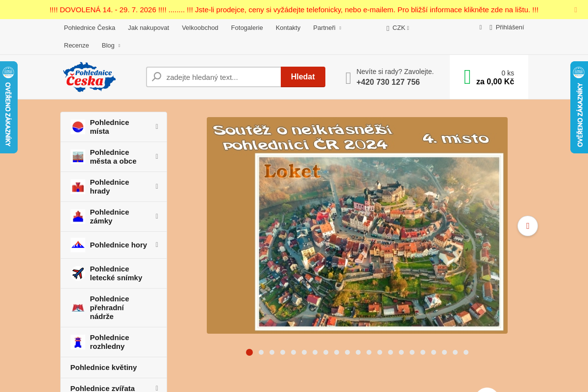588x392 pixels.
Task: Expand Pohlednice hrady submenu
Action: coord(157,186)
